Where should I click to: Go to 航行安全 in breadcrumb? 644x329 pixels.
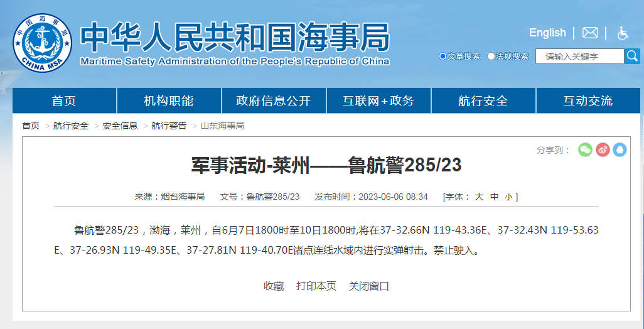click(71, 126)
